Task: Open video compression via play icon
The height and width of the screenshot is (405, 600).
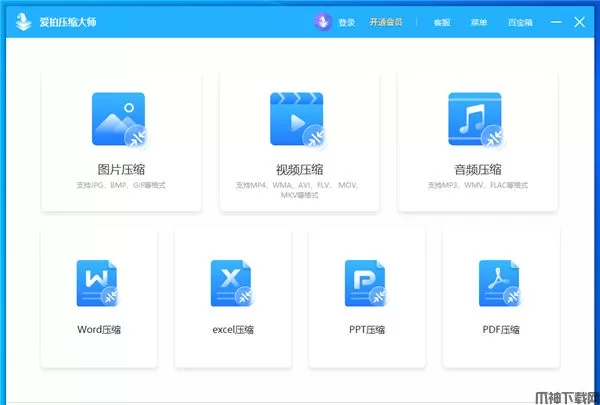Action: [x=297, y=120]
